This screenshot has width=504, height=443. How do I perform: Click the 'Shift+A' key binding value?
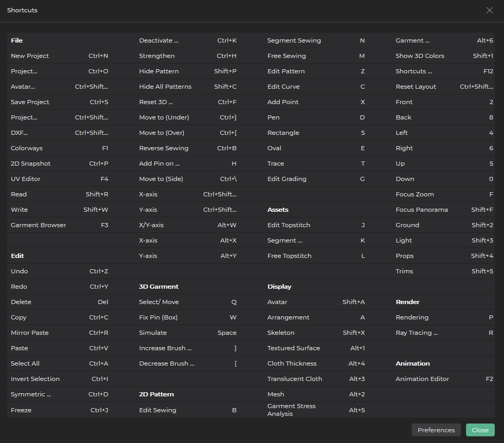pyautogui.click(x=354, y=302)
